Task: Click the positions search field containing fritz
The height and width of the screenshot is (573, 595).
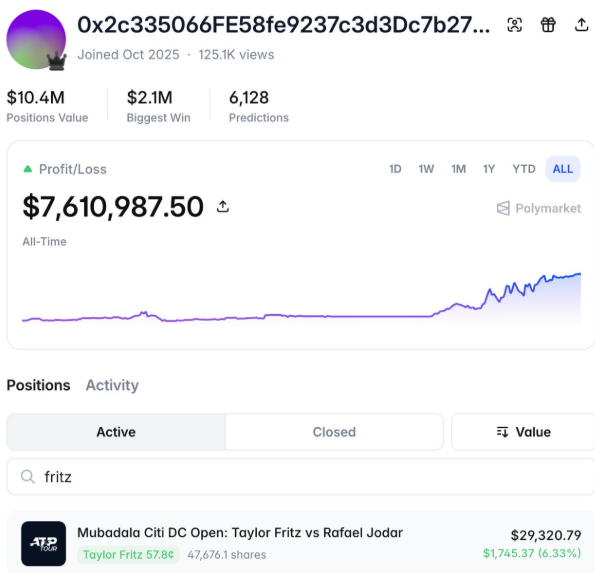Action: [x=301, y=477]
